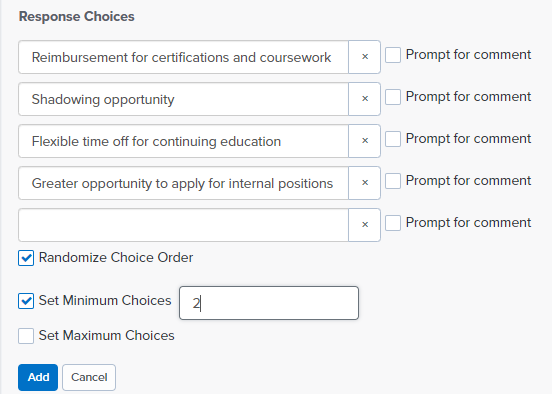Disable Set Minimum Choices checkbox
The height and width of the screenshot is (394, 552).
click(x=26, y=301)
